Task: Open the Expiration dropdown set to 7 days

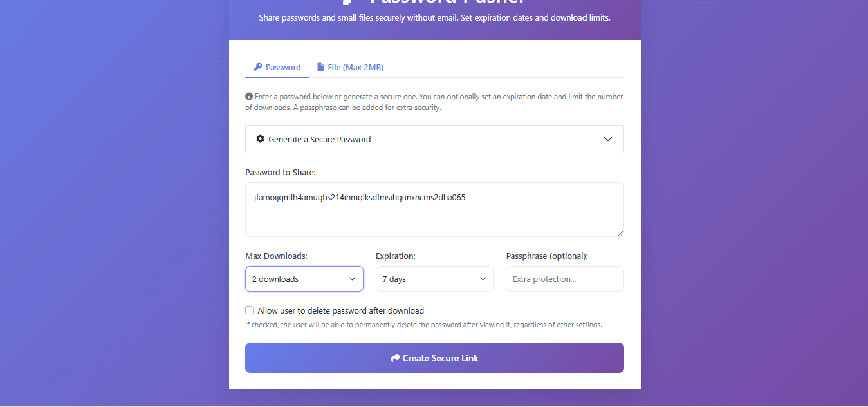Action: 434,279
